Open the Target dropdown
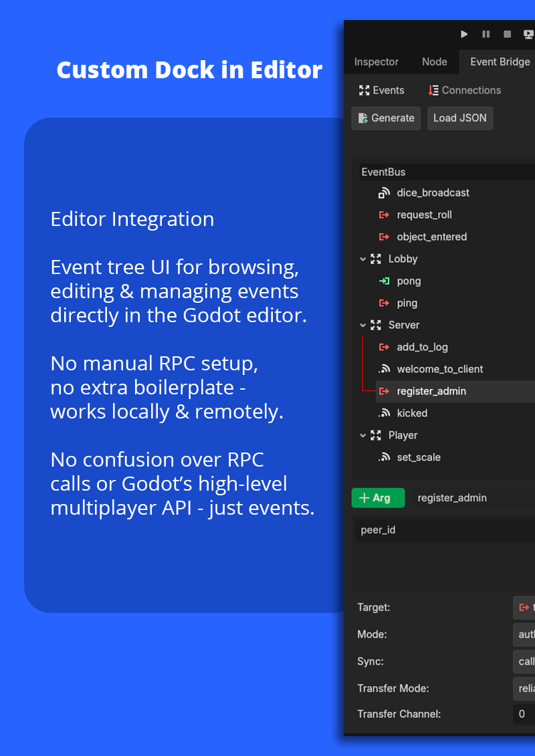 point(524,608)
